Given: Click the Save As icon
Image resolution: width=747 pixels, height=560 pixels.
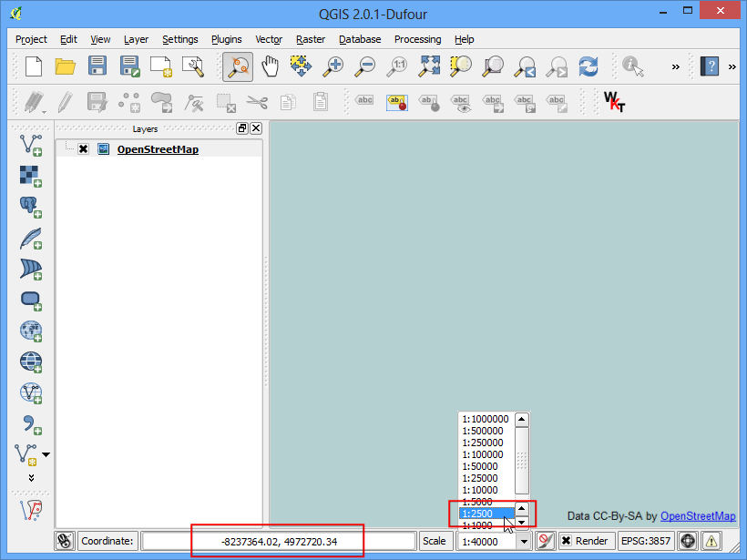Looking at the screenshot, I should [x=129, y=66].
